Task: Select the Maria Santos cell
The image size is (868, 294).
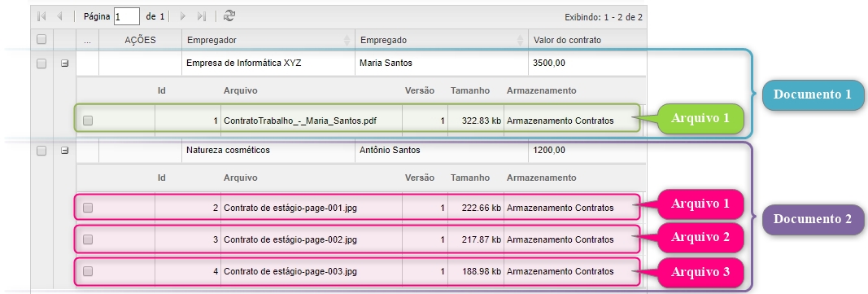Action: [x=441, y=64]
